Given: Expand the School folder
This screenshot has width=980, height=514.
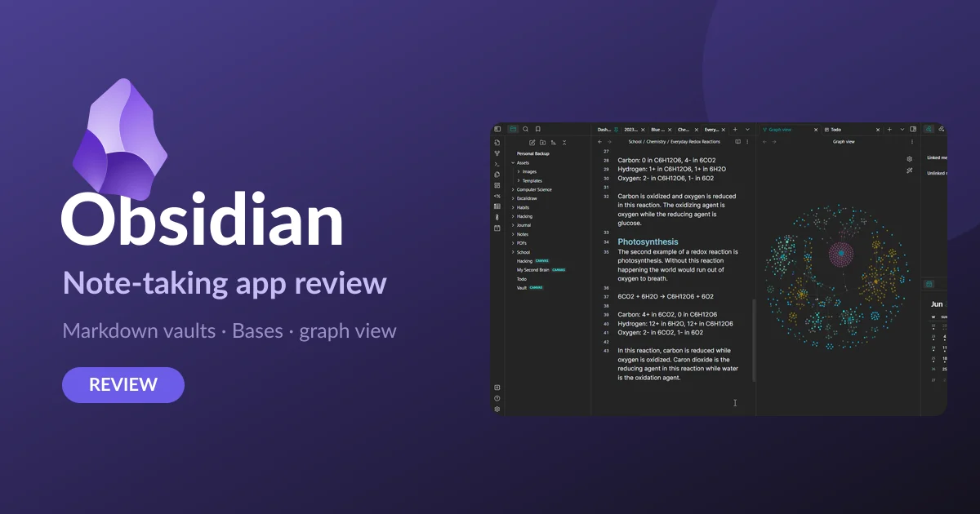Looking at the screenshot, I should pyautogui.click(x=521, y=252).
